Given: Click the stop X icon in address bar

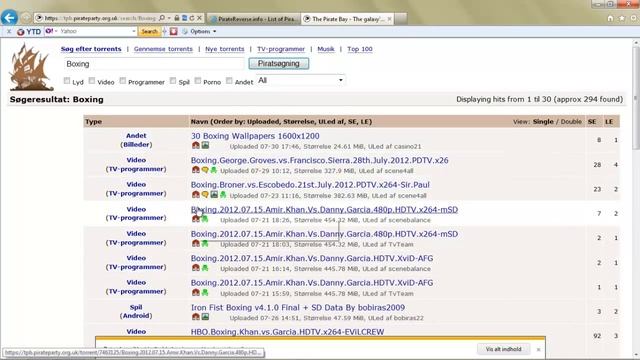Looking at the screenshot, I should (200, 18).
